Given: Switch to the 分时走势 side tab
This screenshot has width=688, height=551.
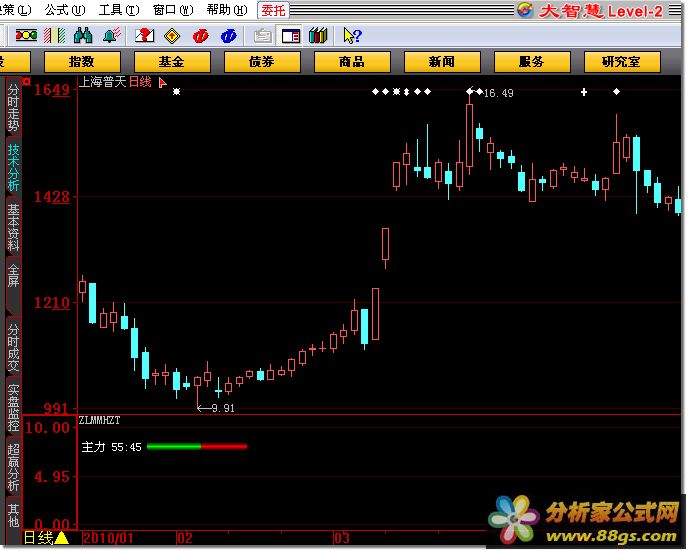Looking at the screenshot, I should (13, 107).
